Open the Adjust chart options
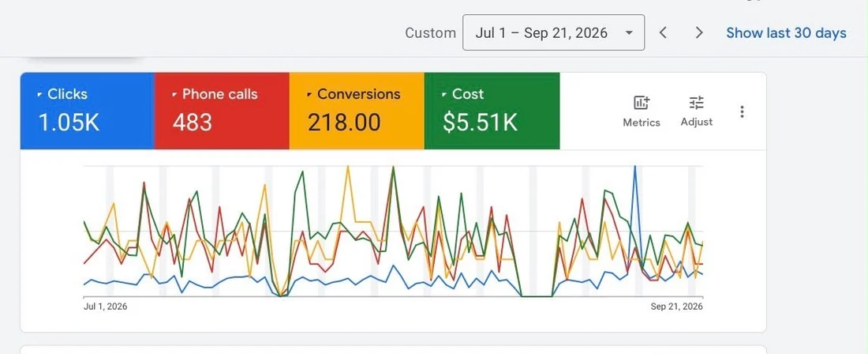868x354 pixels. pyautogui.click(x=697, y=111)
